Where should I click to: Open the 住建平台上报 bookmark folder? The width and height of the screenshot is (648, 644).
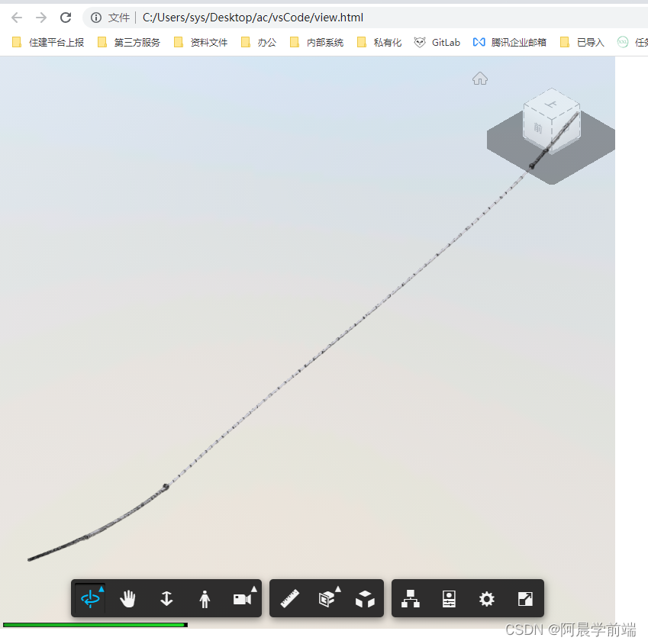click(48, 42)
